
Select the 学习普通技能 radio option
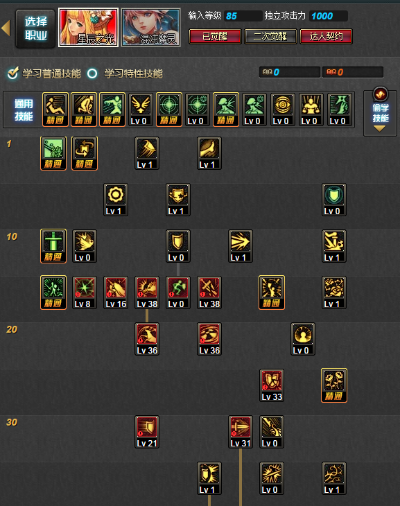(44, 73)
